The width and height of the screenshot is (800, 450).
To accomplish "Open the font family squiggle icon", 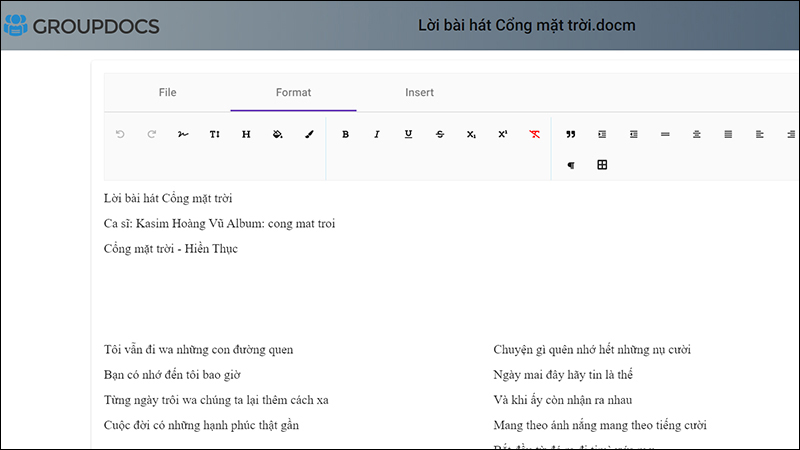I will pyautogui.click(x=183, y=134).
